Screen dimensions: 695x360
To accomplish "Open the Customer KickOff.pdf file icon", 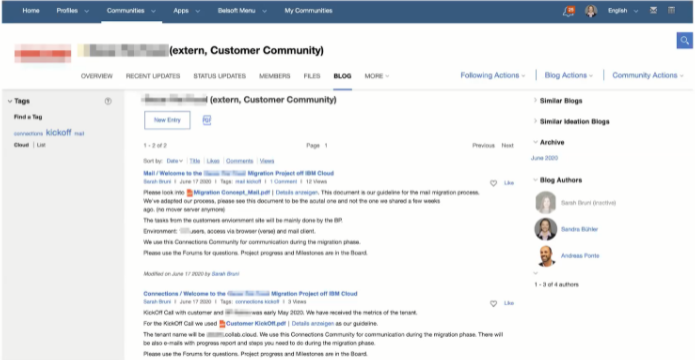I will click(222, 324).
